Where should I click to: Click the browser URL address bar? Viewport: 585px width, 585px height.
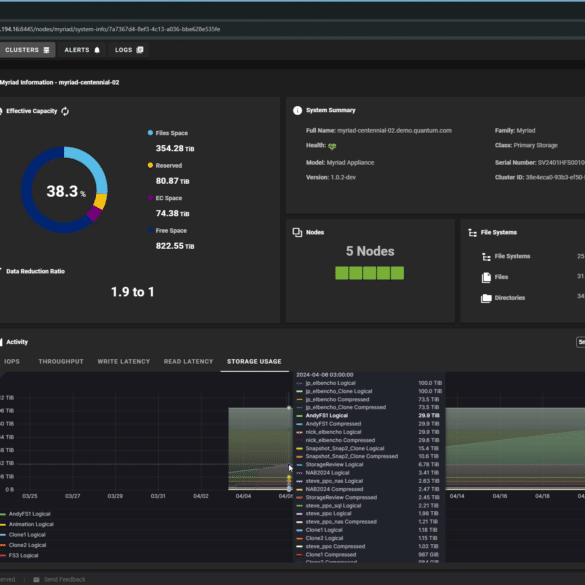coord(292,29)
